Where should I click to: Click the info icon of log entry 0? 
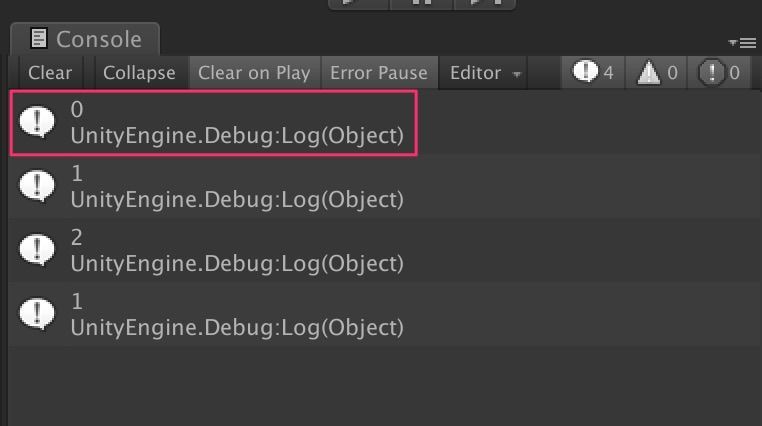pyautogui.click(x=37, y=121)
